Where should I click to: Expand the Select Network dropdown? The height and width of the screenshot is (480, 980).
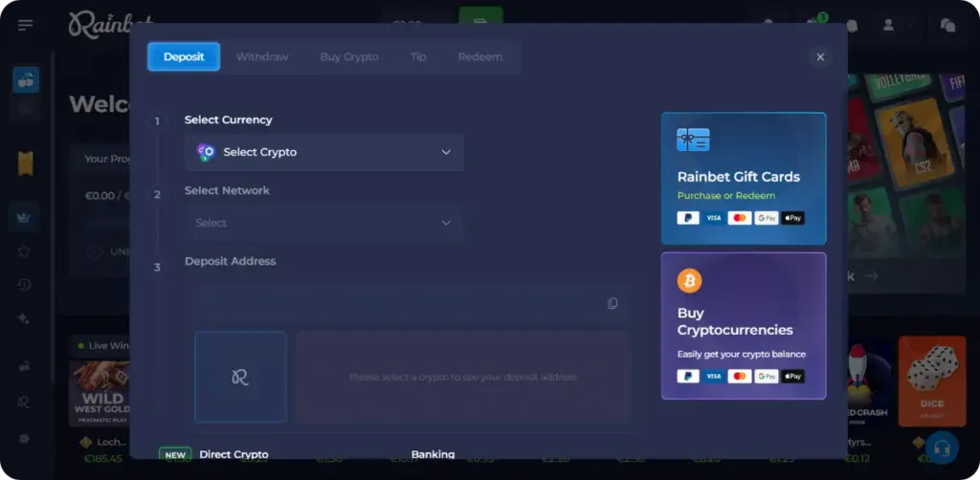pos(324,223)
